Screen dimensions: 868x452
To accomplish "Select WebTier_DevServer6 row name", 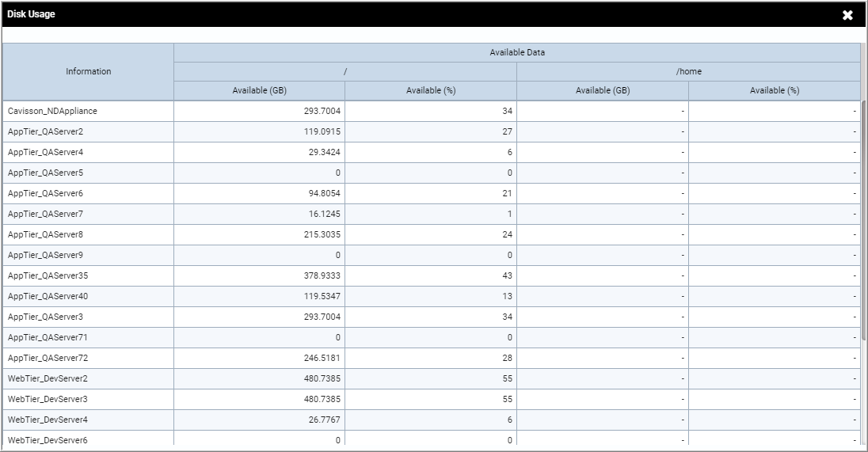I will [x=48, y=440].
